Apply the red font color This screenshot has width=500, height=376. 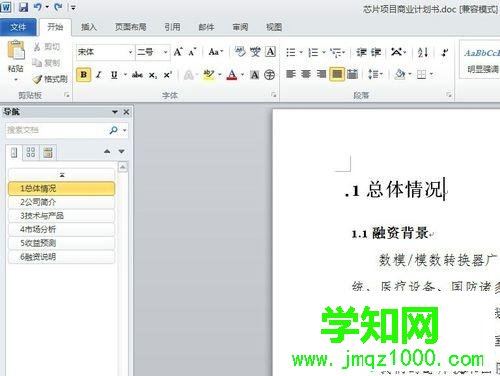[232, 75]
